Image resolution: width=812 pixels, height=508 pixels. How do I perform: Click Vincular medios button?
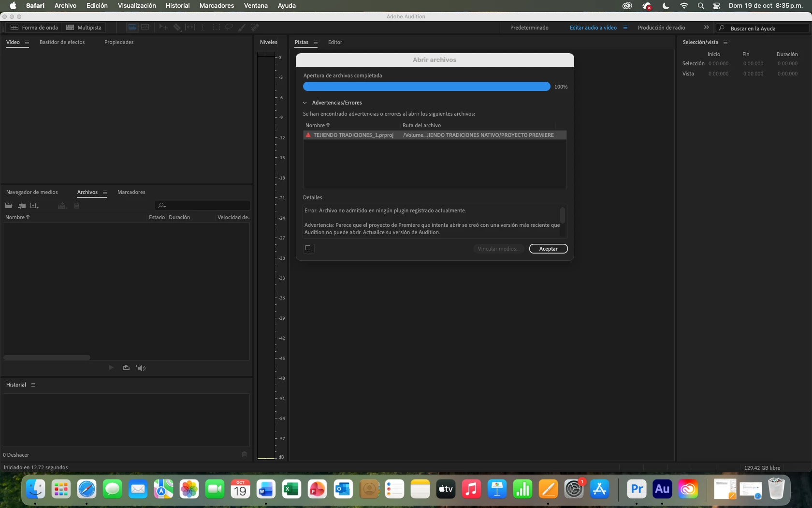pos(498,249)
